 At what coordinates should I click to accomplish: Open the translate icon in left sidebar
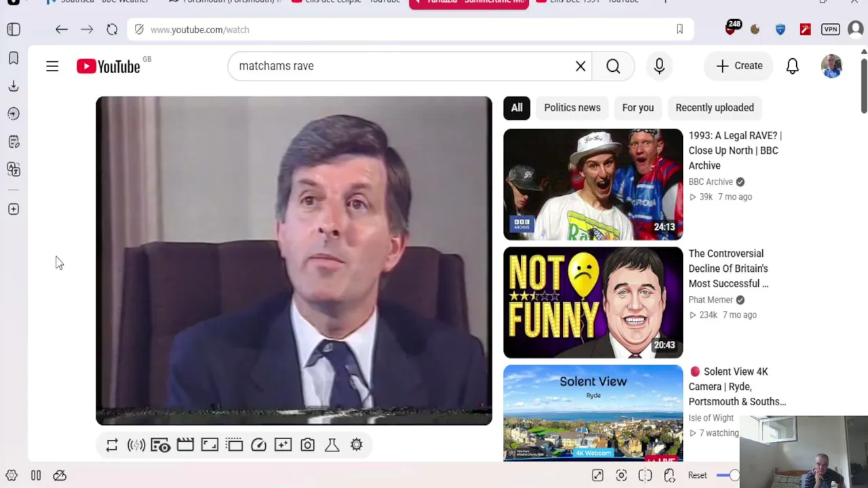coord(14,169)
